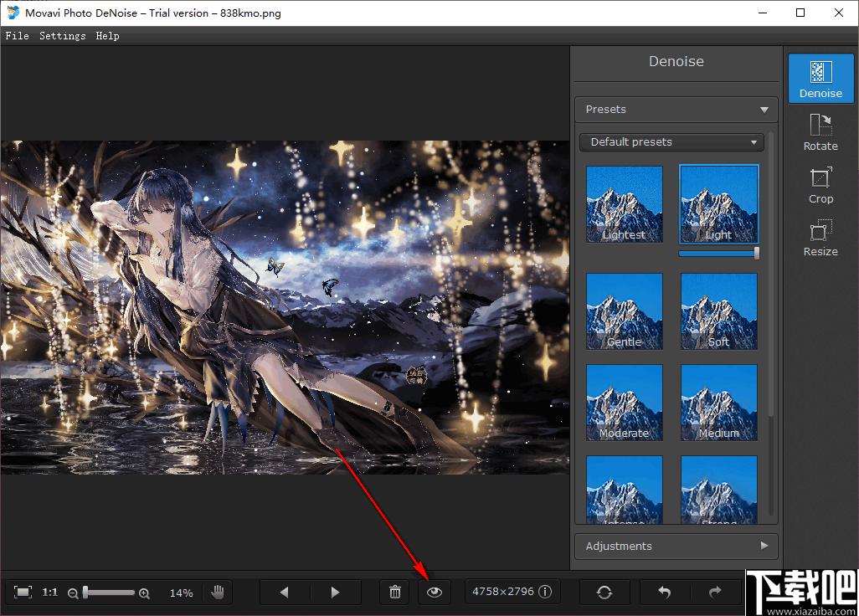Open the File menu
This screenshot has height=616, width=859.
[x=17, y=36]
